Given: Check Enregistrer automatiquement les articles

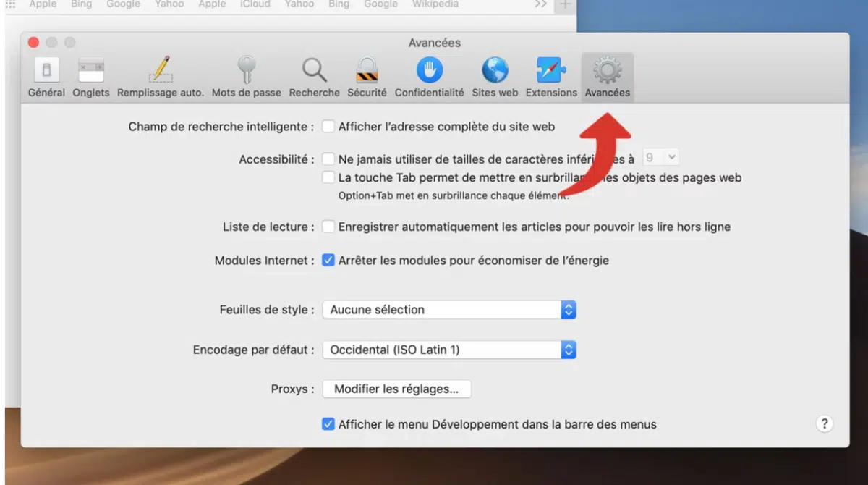Looking at the screenshot, I should point(328,227).
